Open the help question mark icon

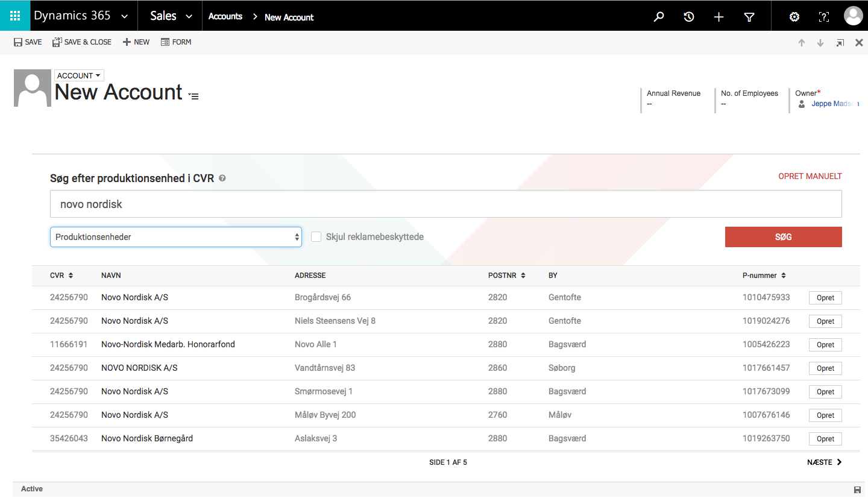[x=824, y=17]
